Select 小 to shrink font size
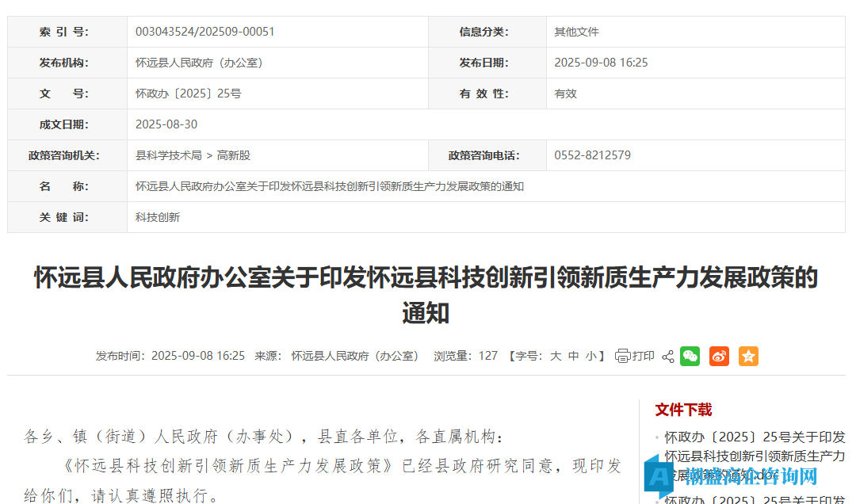The image size is (856, 504). click(591, 356)
